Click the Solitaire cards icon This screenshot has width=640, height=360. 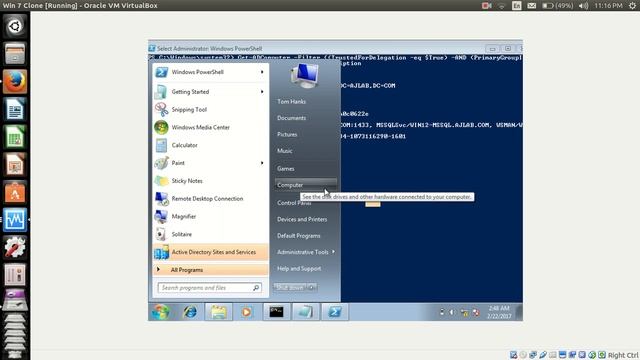click(161, 234)
